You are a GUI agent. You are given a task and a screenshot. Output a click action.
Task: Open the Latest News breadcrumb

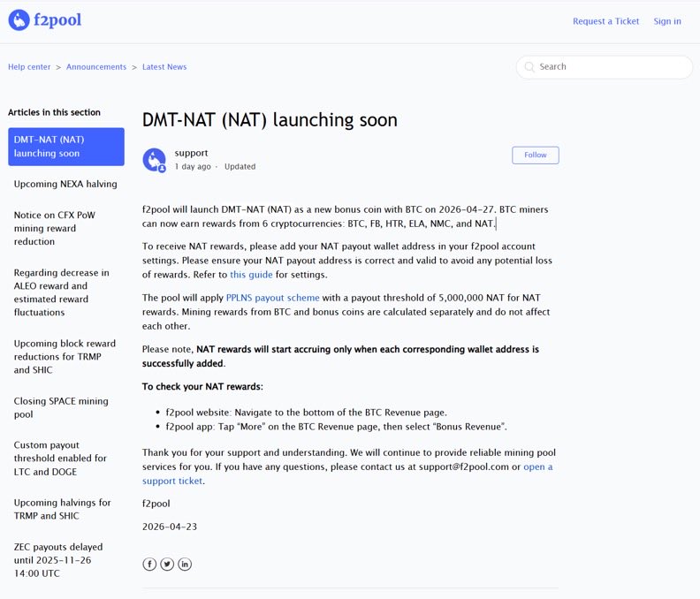pyautogui.click(x=164, y=67)
